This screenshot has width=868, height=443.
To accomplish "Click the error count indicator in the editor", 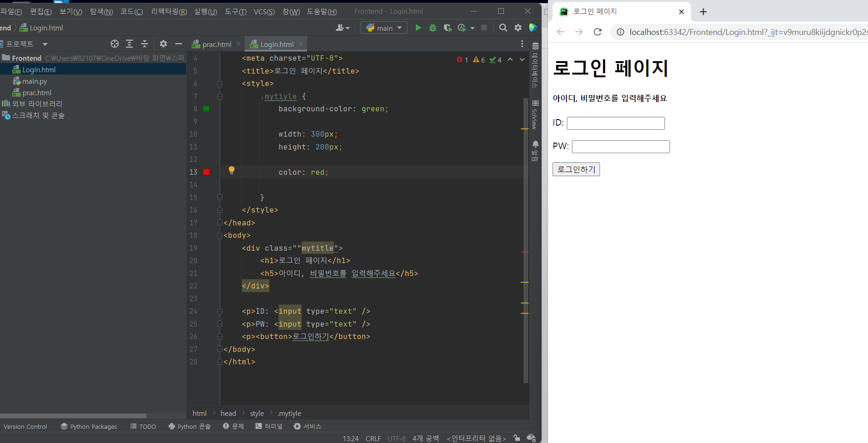I will coord(462,60).
